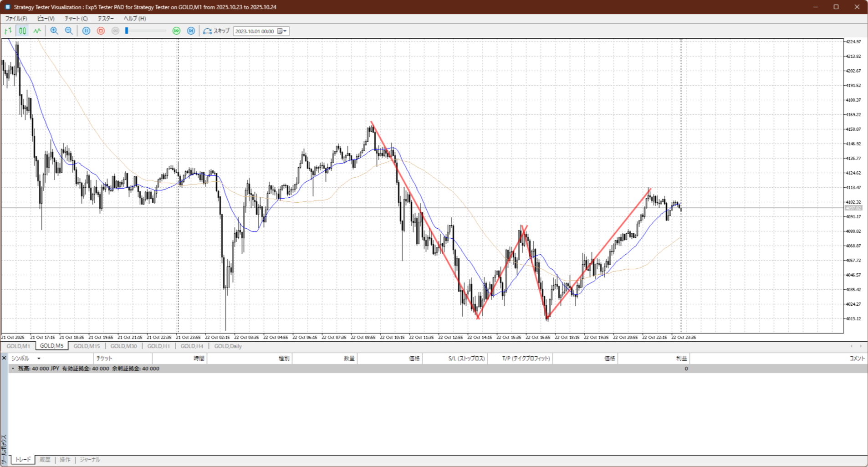Zoom in on the chart

coord(54,31)
